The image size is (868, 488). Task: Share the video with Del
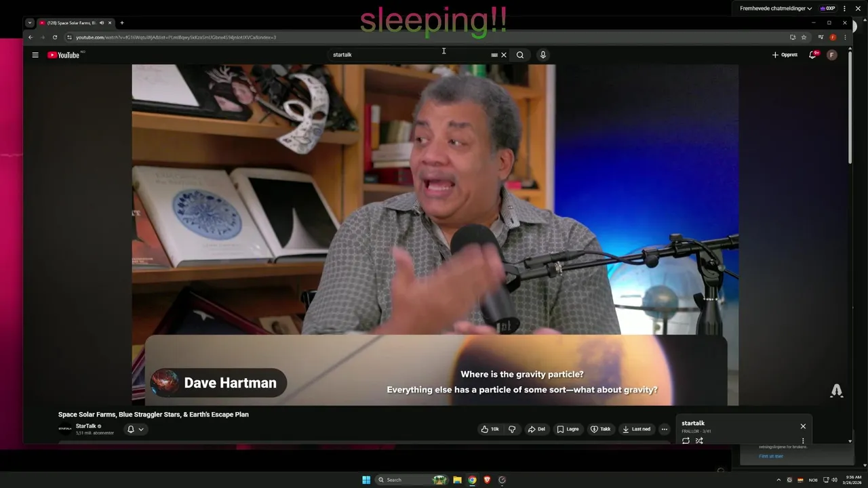point(536,429)
